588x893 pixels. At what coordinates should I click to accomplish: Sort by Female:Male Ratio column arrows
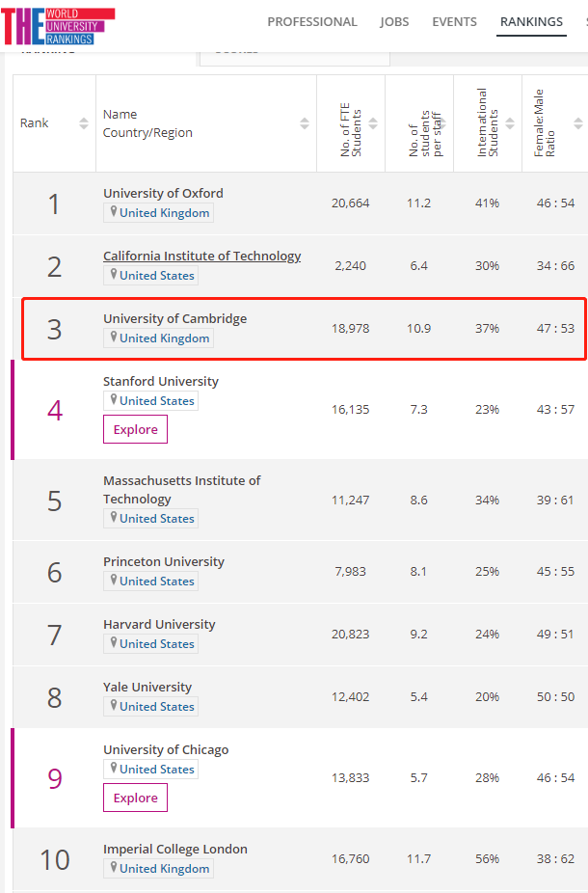(x=577, y=123)
